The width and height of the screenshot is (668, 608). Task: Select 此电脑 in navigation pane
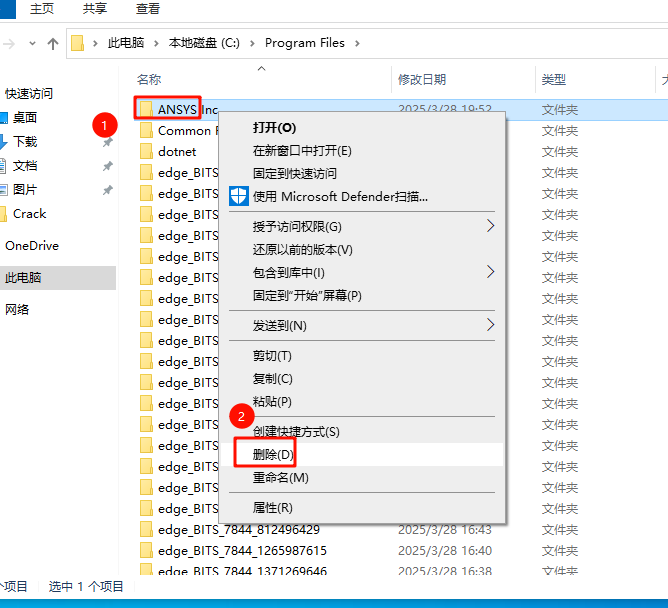23,278
